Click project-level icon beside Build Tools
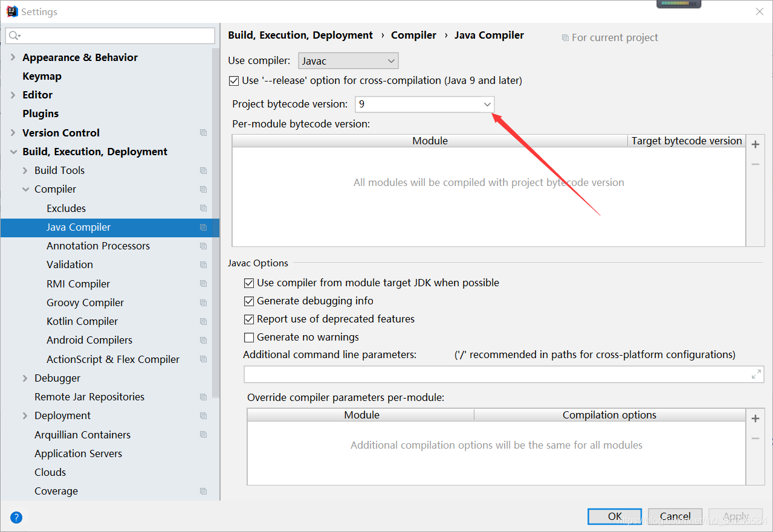The width and height of the screenshot is (773, 532). 203,170
